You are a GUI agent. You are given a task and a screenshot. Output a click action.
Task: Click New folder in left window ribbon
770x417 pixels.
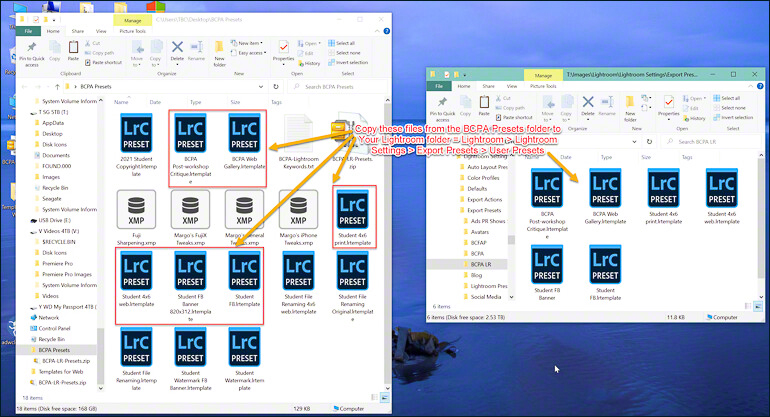tap(220, 54)
